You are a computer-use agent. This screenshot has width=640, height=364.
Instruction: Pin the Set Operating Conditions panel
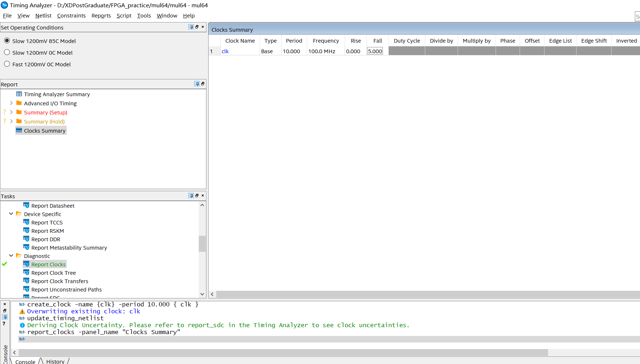[191, 27]
